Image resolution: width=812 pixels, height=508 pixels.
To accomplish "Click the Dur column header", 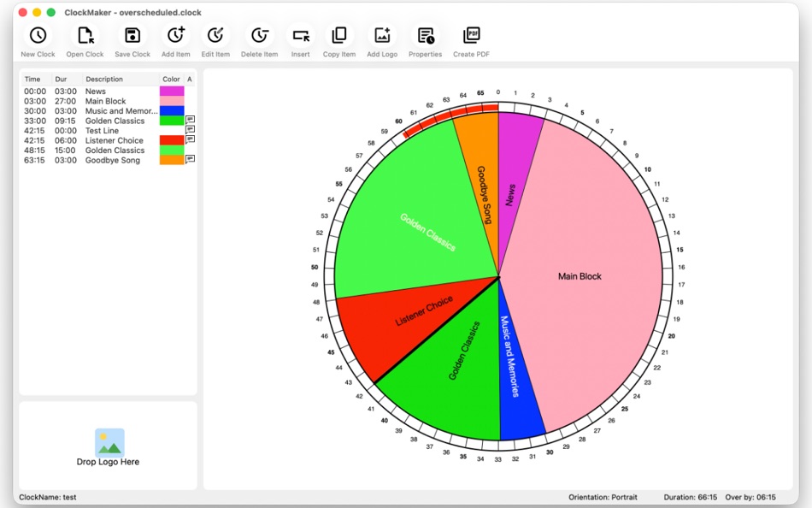I will pos(61,80).
